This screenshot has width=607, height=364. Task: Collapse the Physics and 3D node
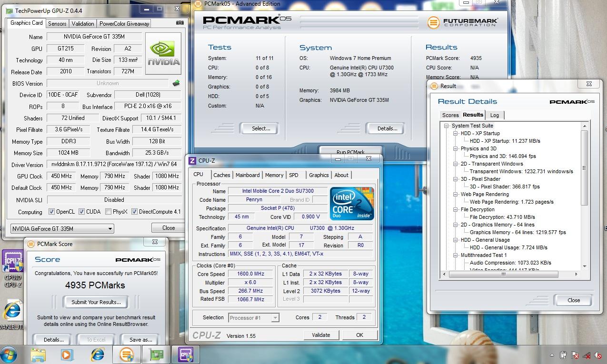456,148
